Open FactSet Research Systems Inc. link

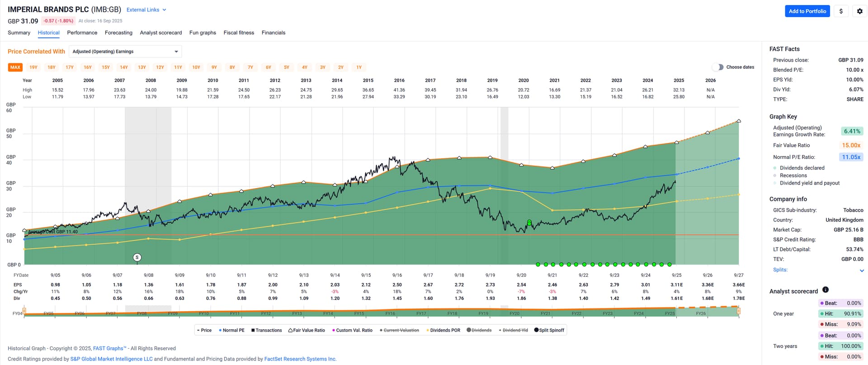(300, 359)
